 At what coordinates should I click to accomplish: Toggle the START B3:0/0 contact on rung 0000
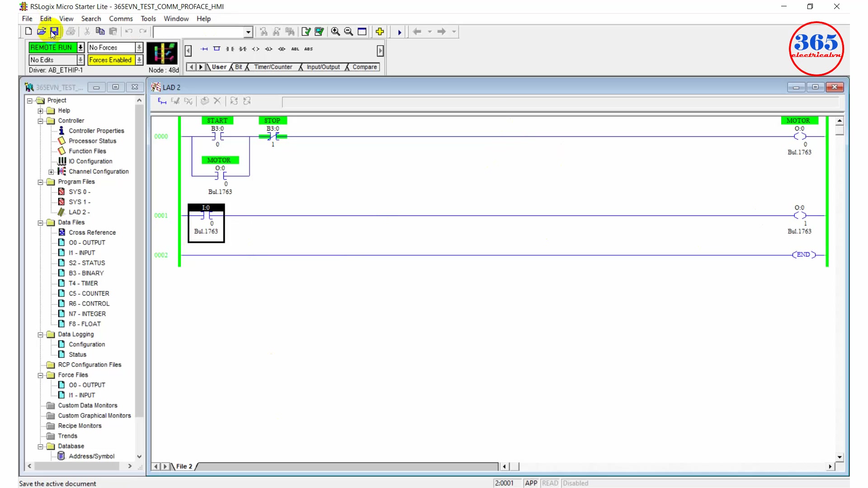point(217,136)
